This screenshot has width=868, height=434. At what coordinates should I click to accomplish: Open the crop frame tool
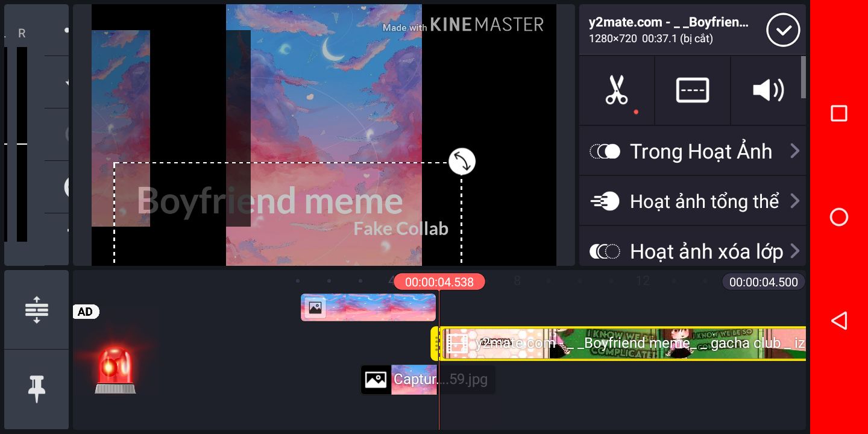click(693, 90)
